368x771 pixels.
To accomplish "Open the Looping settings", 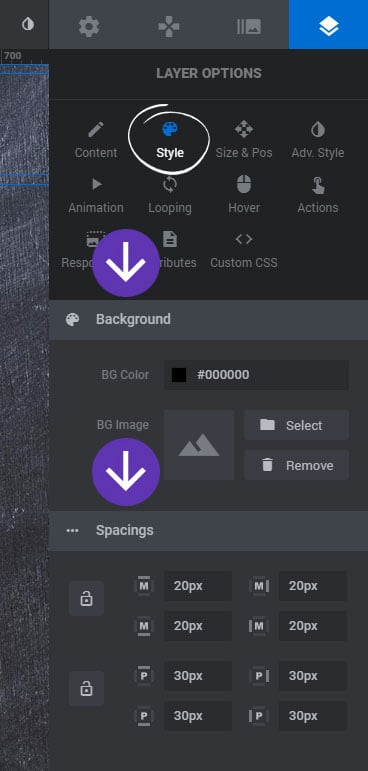I will 170,196.
